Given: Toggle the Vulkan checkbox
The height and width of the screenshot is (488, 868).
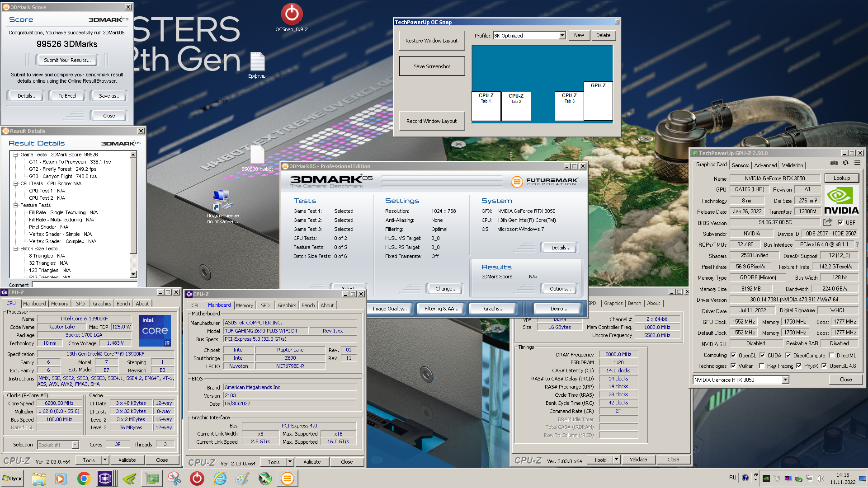Looking at the screenshot, I should point(733,366).
